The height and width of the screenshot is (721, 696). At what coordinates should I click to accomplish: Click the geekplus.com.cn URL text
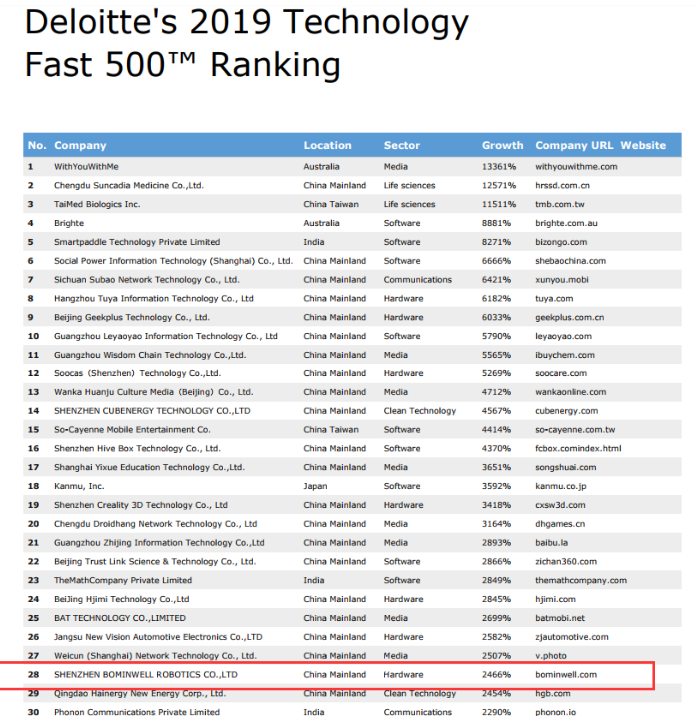pyautogui.click(x=569, y=317)
